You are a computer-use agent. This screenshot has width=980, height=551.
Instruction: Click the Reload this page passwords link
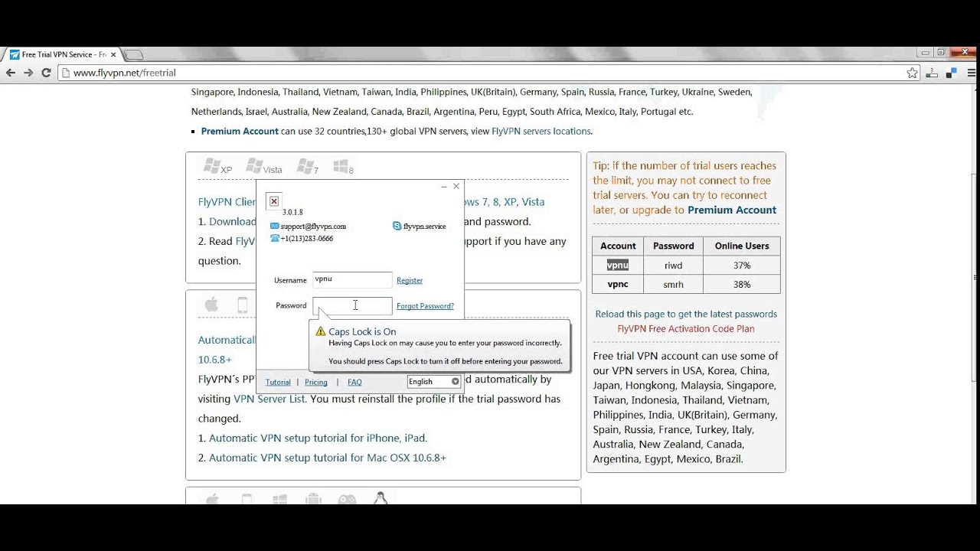point(686,314)
